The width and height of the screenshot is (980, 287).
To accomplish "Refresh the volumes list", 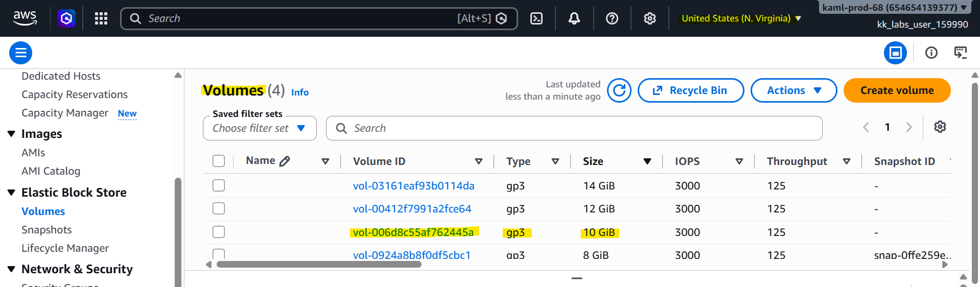I will (x=619, y=90).
